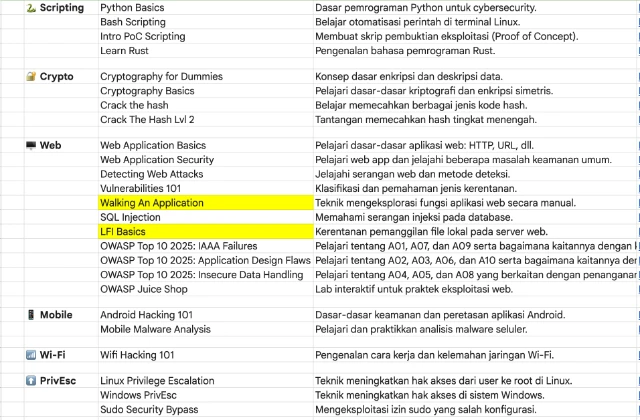Click the description 'Pengenalan cara kerja dan kelemahan jaringan Wi-Fi.'

point(434,355)
